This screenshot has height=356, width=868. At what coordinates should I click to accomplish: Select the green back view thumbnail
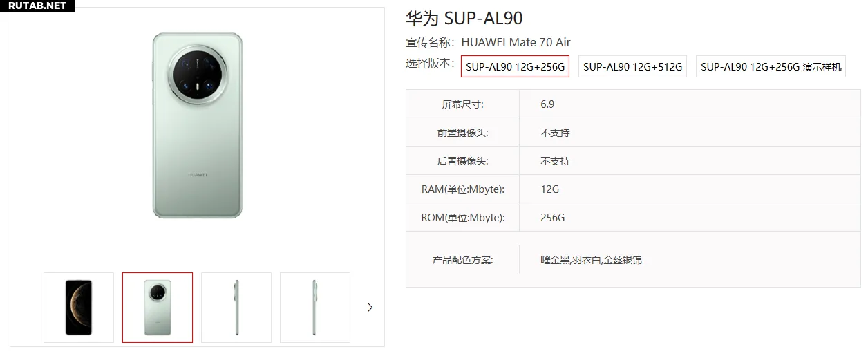point(158,308)
